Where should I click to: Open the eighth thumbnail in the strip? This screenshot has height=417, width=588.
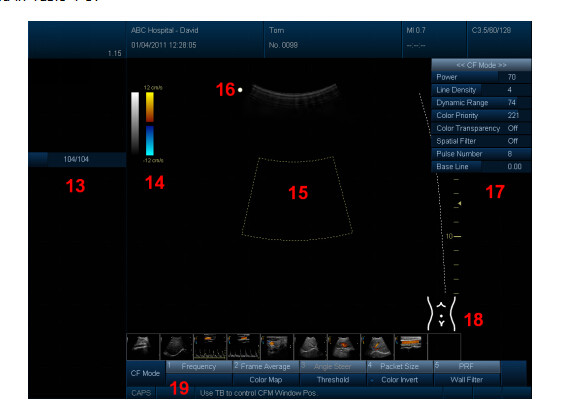click(377, 347)
